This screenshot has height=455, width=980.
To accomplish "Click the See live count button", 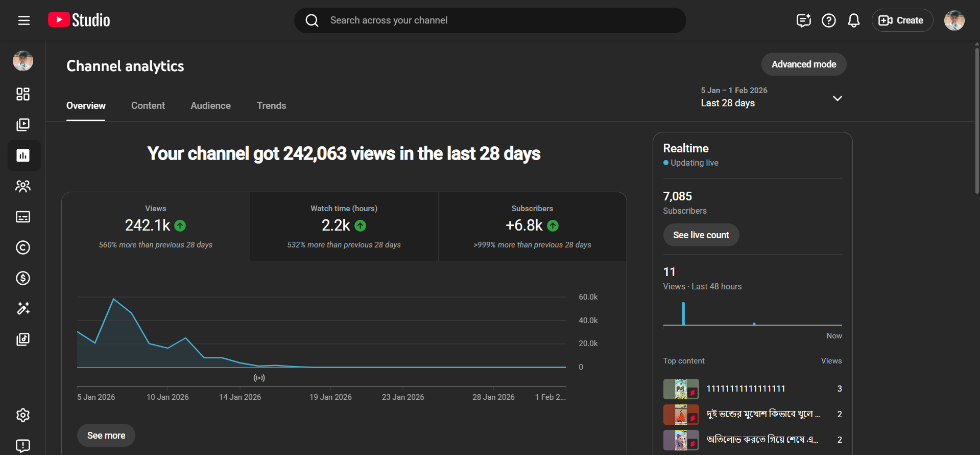I will click(x=701, y=235).
